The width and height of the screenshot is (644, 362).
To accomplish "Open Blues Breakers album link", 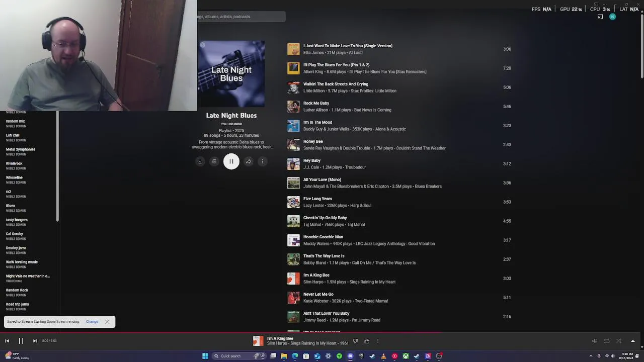I will point(428,187).
